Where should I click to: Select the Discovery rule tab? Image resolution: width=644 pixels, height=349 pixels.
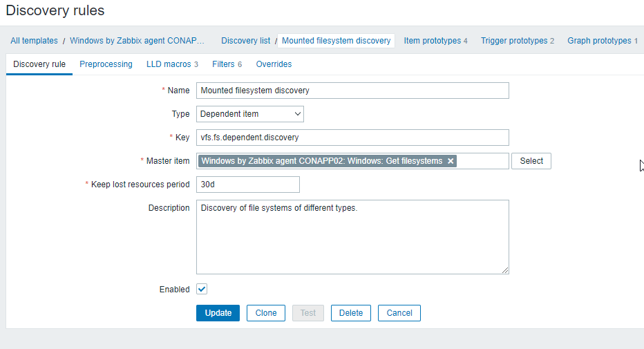click(39, 64)
